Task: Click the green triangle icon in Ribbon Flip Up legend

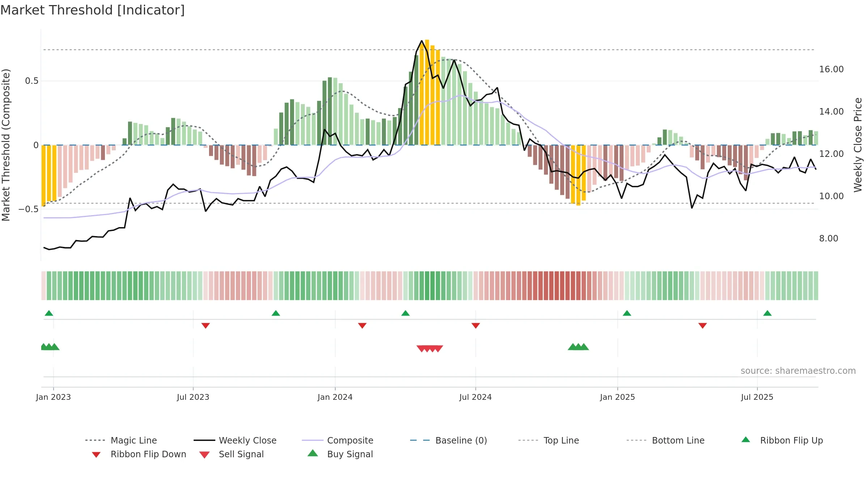Action: pos(746,440)
